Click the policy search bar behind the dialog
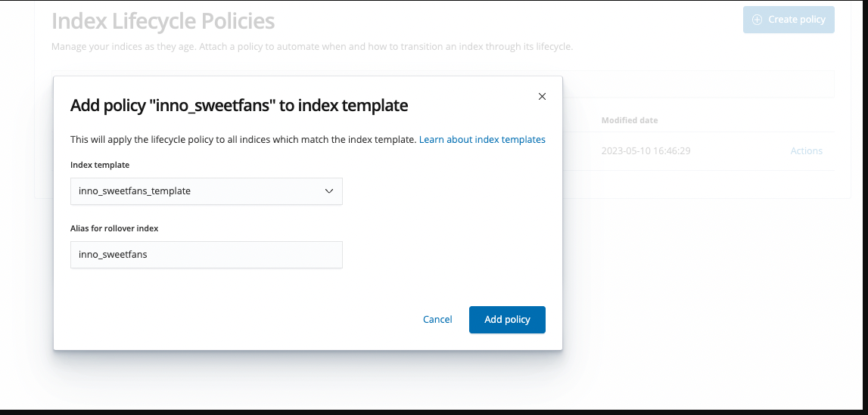The image size is (868, 415). coord(696,85)
